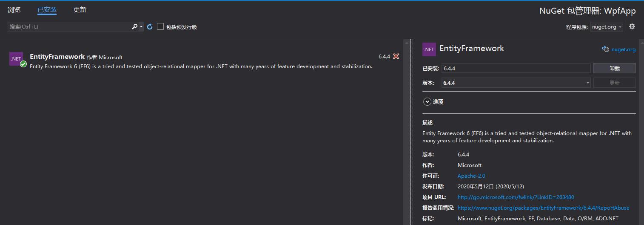Click the 6.4.4 version text in package list
644x225 pixels.
point(384,56)
